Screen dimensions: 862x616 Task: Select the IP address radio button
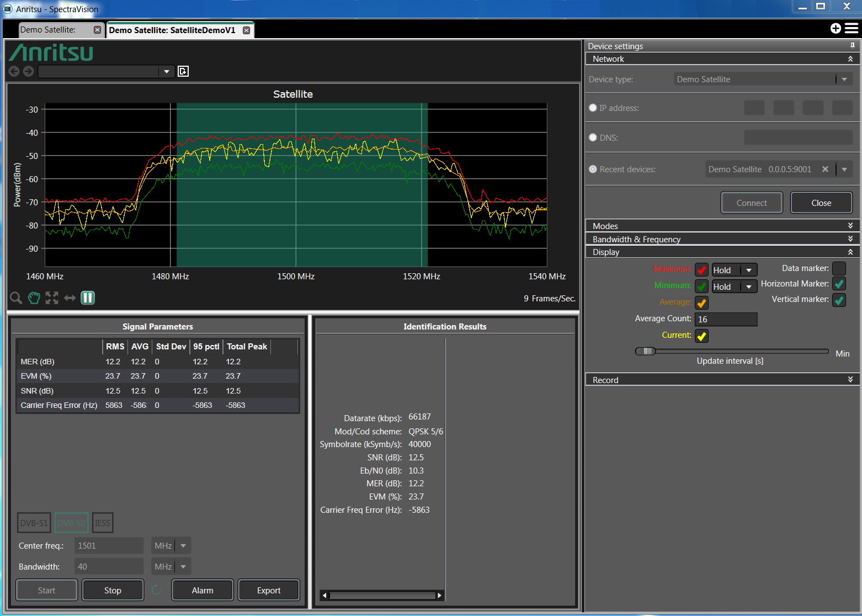tap(593, 108)
